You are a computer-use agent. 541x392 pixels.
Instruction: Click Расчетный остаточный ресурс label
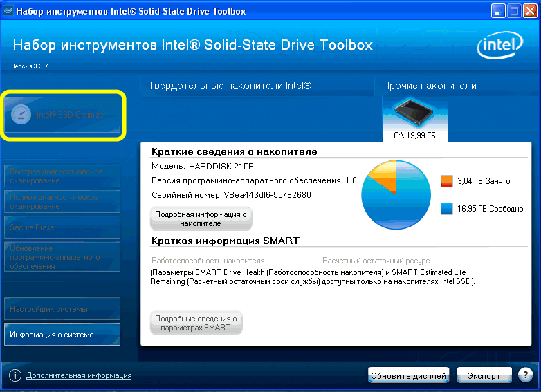376,261
